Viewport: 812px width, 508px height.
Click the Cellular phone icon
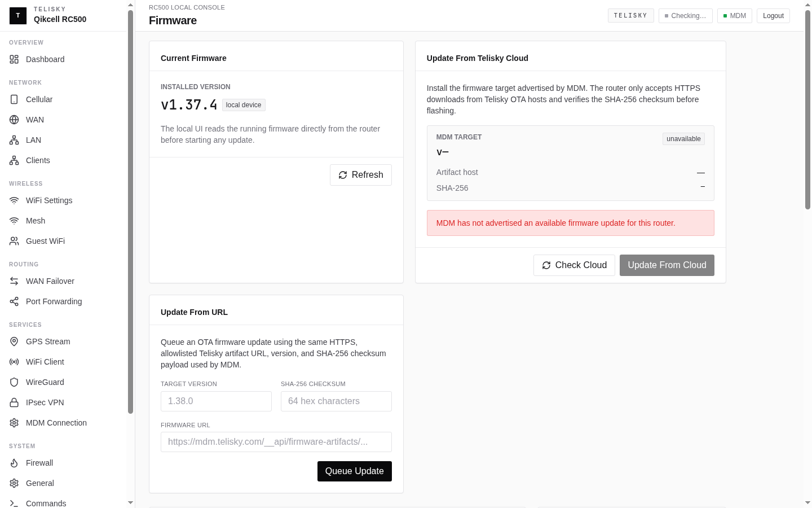[14, 99]
